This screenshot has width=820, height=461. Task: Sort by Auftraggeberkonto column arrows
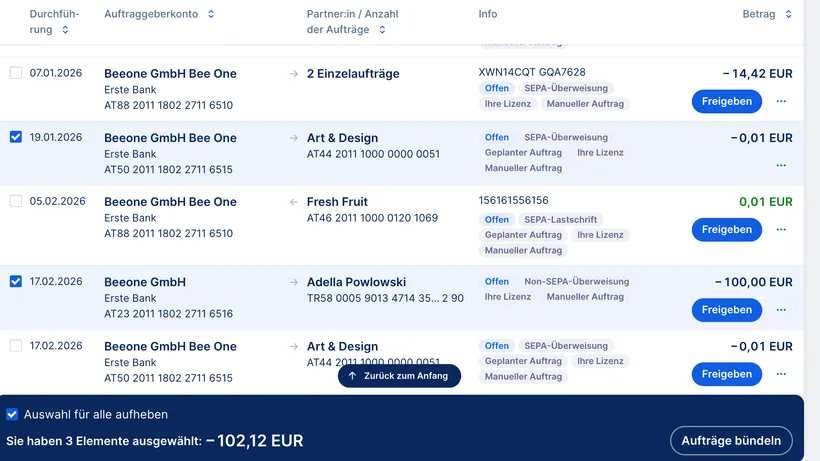point(211,15)
